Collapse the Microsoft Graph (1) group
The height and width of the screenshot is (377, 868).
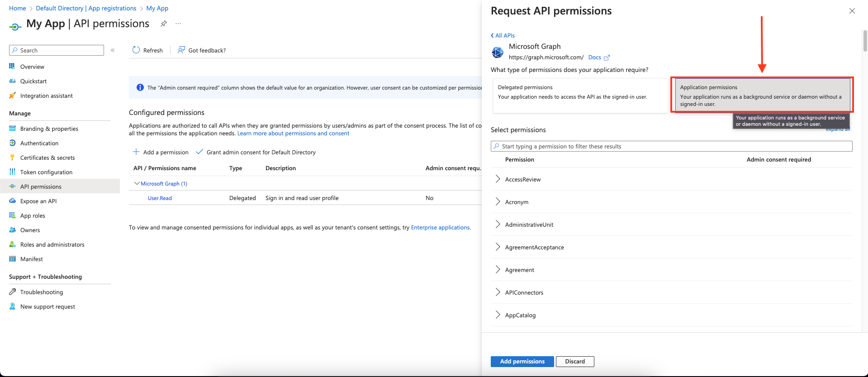point(137,183)
